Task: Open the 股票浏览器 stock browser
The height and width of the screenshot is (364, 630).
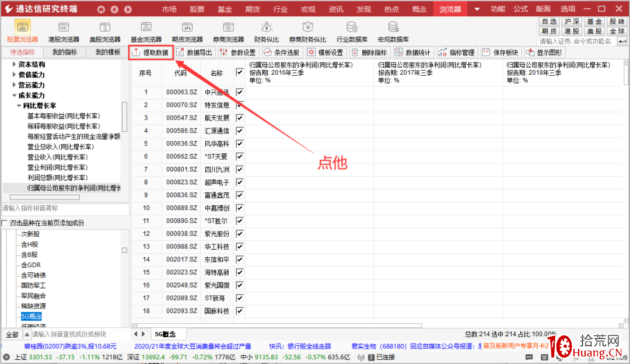Action: coord(23,32)
